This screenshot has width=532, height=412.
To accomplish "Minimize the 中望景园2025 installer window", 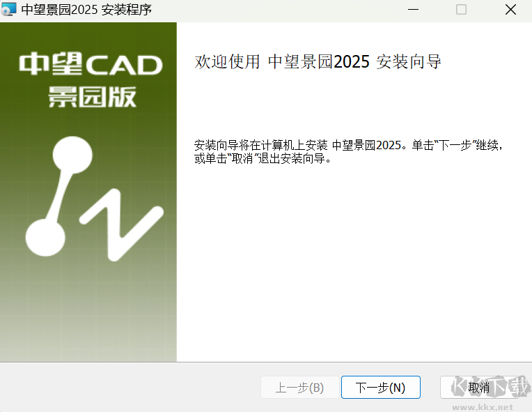I will 413,10.
